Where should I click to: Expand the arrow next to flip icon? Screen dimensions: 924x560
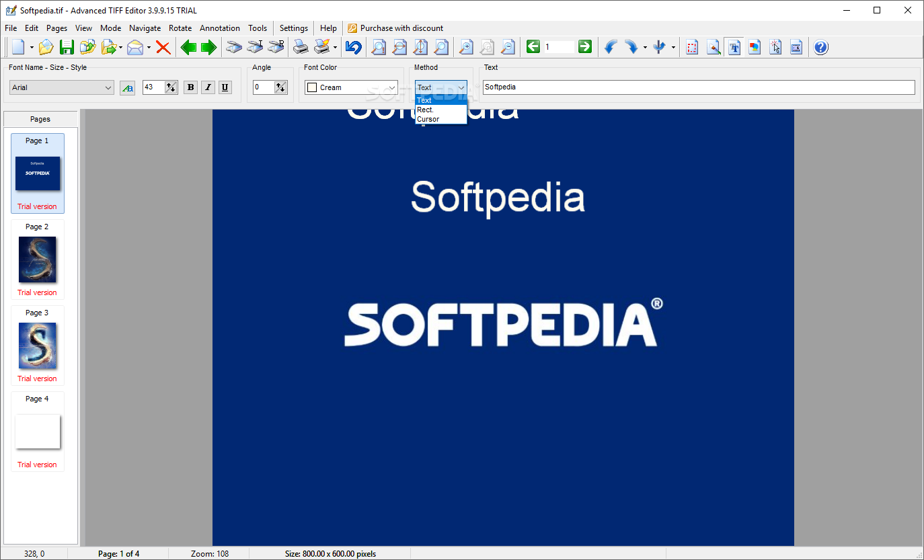[673, 48]
